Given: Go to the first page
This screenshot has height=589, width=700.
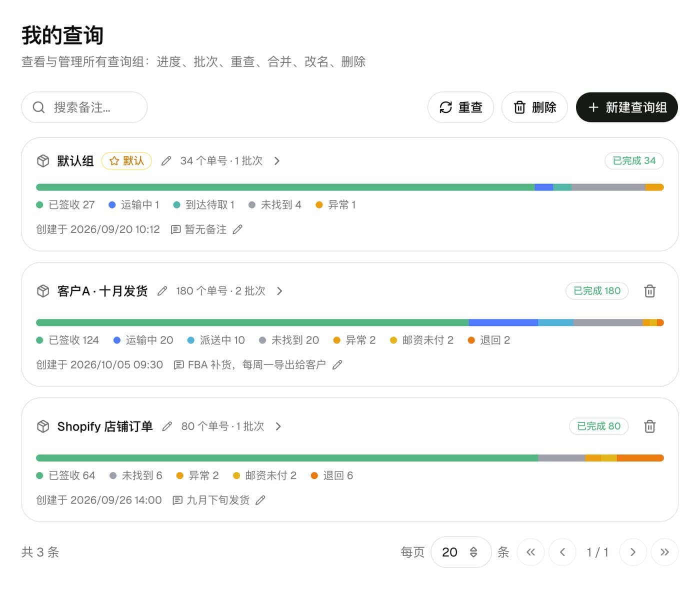Looking at the screenshot, I should click(x=530, y=552).
